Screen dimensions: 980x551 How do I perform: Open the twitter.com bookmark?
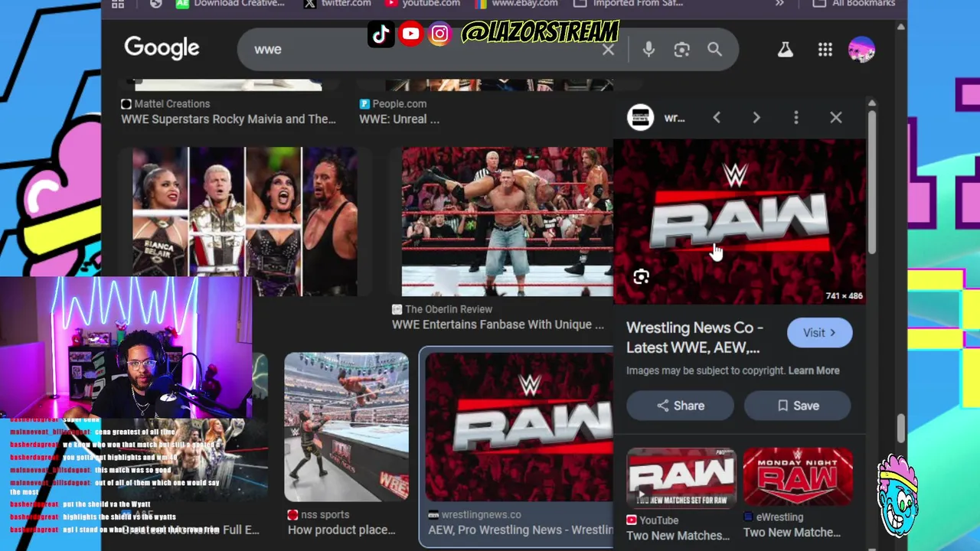click(x=337, y=4)
